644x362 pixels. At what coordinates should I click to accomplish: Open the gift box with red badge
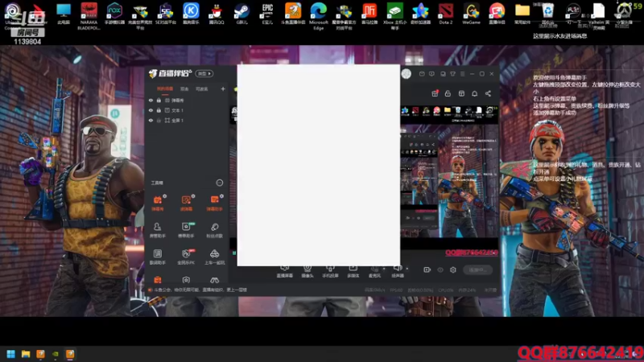tap(435, 93)
